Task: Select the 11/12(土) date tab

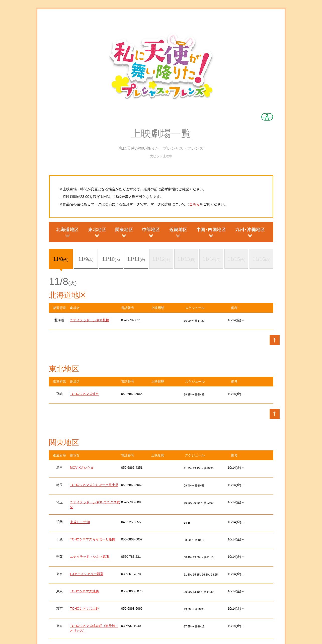Action: click(x=161, y=259)
